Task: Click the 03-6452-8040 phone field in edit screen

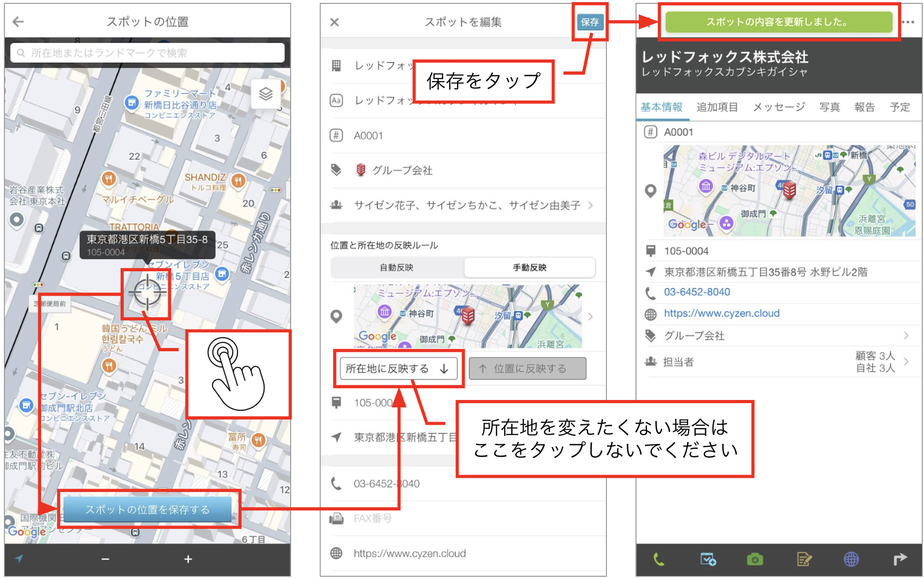Action: (x=463, y=483)
